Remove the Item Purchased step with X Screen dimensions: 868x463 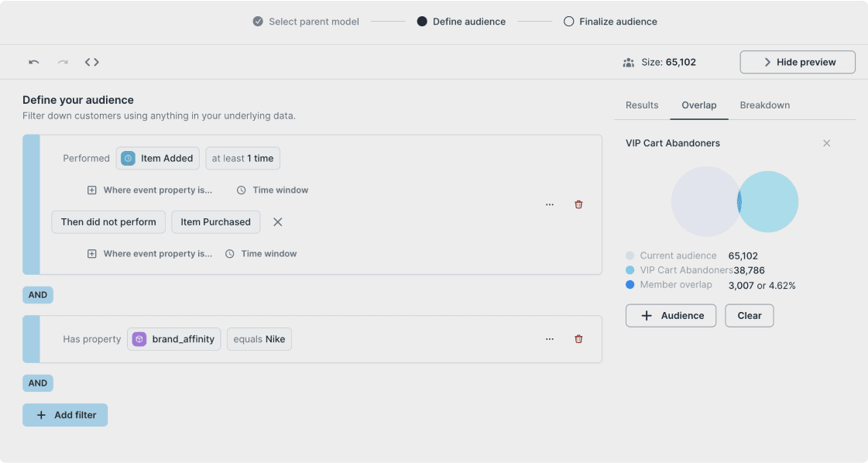[278, 222]
